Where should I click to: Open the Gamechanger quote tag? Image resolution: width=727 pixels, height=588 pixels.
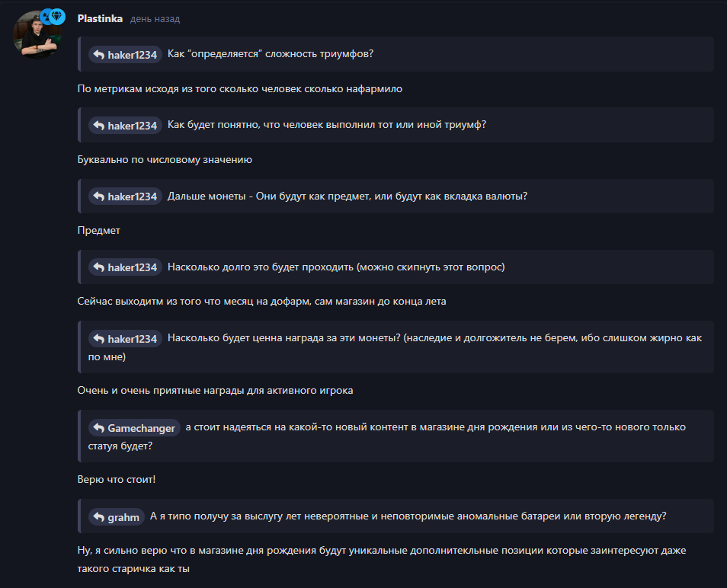(134, 428)
